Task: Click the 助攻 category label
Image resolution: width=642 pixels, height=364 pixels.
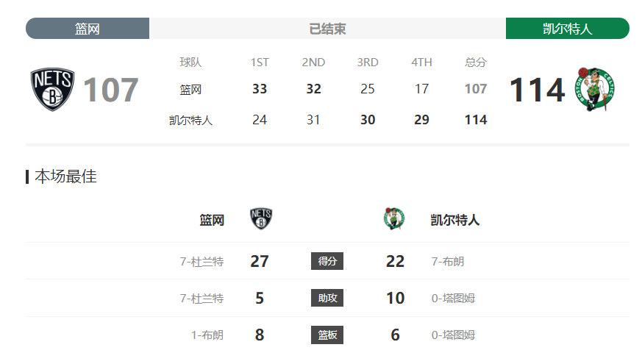Action: [x=327, y=298]
